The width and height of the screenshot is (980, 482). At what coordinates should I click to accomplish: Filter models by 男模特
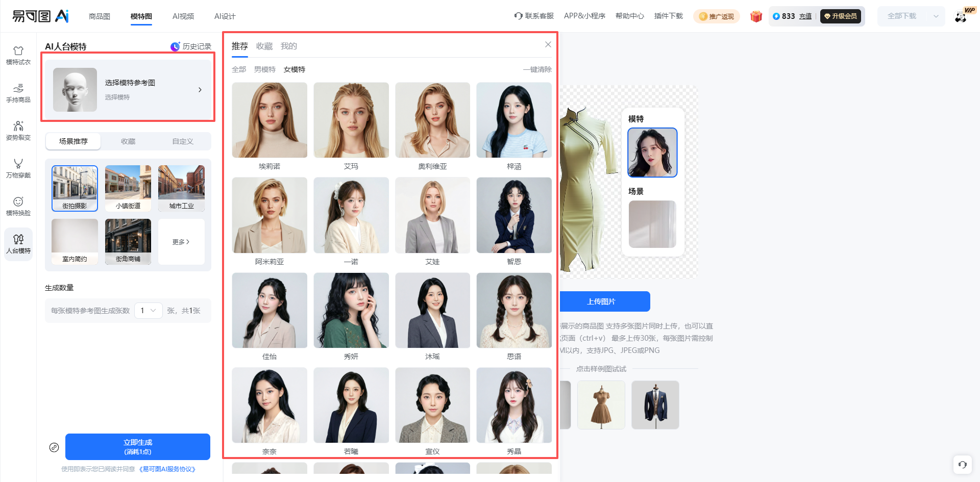click(x=265, y=69)
